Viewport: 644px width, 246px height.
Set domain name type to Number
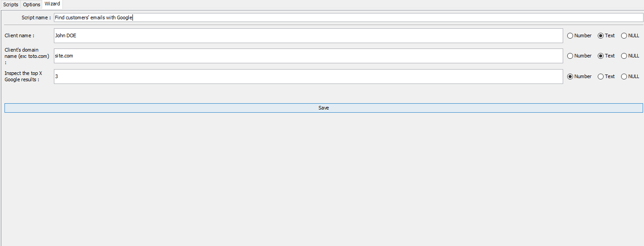click(x=579, y=56)
